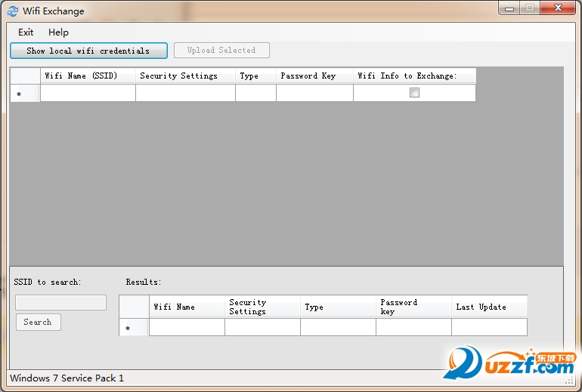Image resolution: width=582 pixels, height=392 pixels.
Task: Open the Help menu
Action: (x=58, y=32)
